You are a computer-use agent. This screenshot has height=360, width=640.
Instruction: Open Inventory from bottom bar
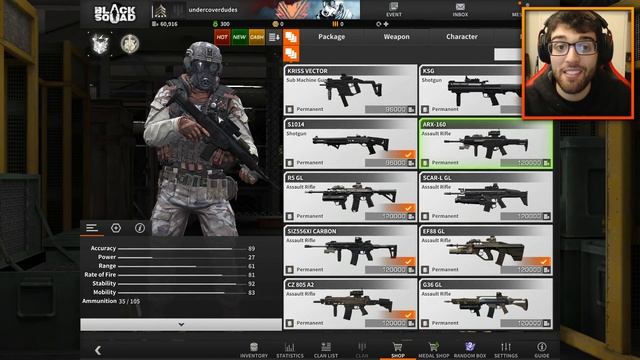253,350
